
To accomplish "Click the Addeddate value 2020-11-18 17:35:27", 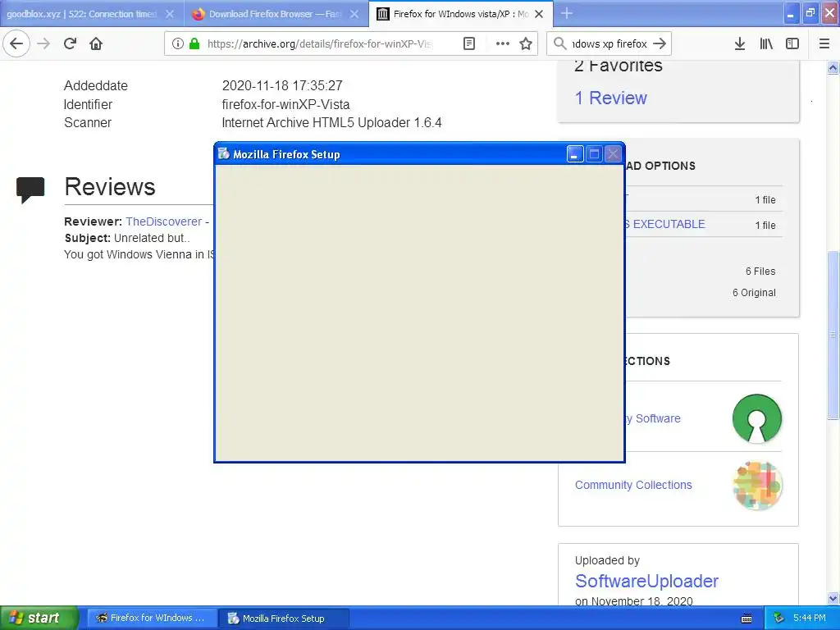I will pos(282,85).
